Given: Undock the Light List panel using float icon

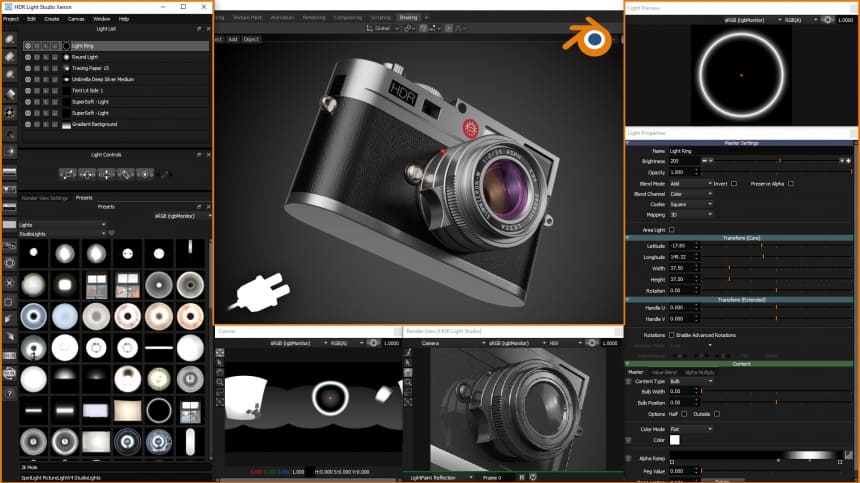Looking at the screenshot, I should point(198,28).
